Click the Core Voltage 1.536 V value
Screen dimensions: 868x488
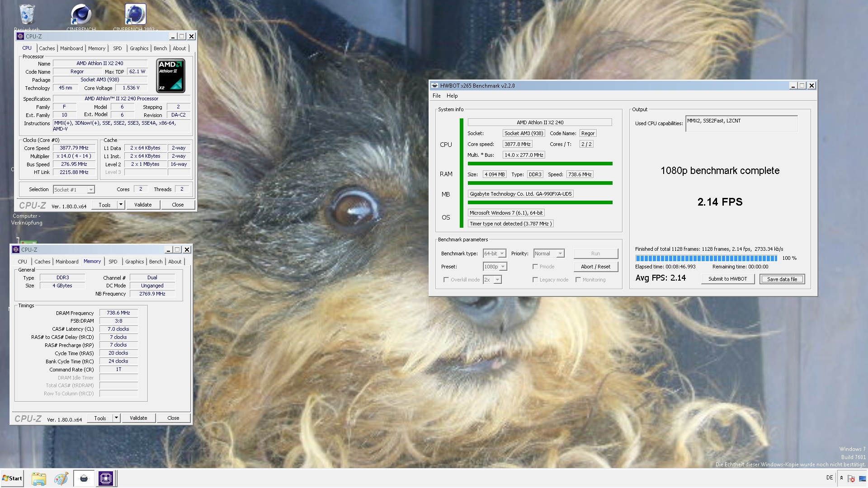(131, 88)
